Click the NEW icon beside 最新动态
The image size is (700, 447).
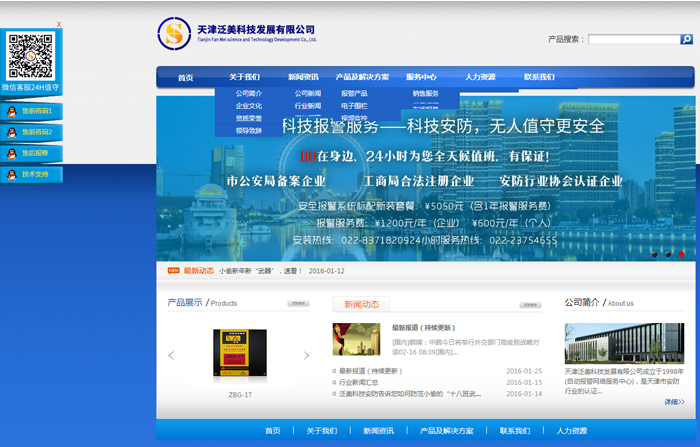point(173,271)
